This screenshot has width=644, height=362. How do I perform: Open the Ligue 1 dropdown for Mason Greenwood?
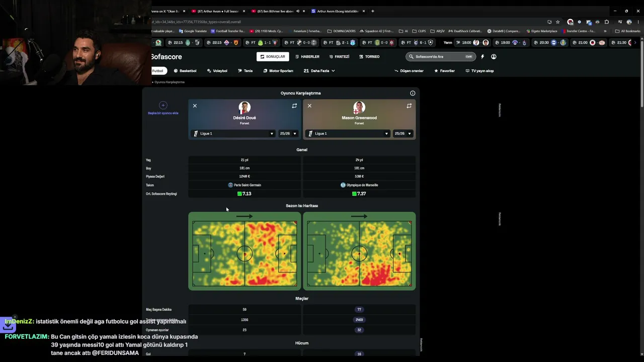(x=348, y=133)
